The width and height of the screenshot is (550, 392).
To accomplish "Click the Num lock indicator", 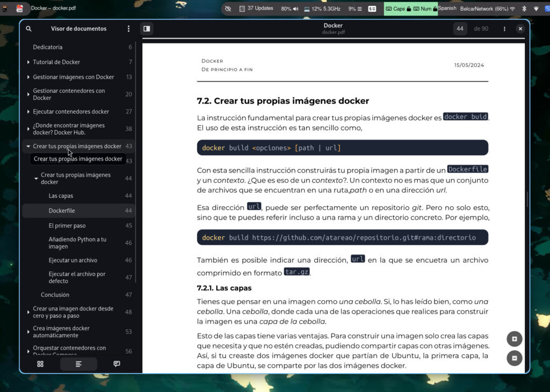I will click(x=425, y=9).
